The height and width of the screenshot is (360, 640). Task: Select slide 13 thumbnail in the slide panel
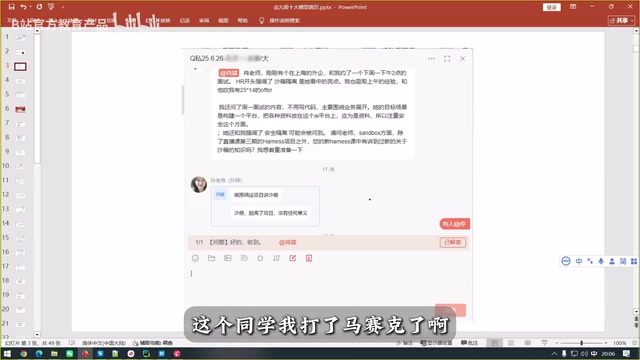coord(20,210)
